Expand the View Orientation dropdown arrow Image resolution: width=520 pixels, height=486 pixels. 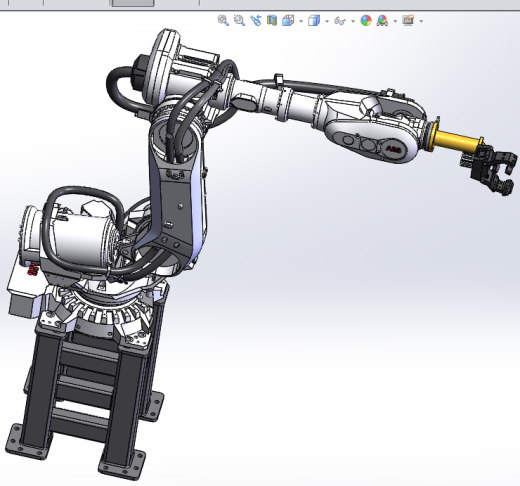pyautogui.click(x=301, y=21)
